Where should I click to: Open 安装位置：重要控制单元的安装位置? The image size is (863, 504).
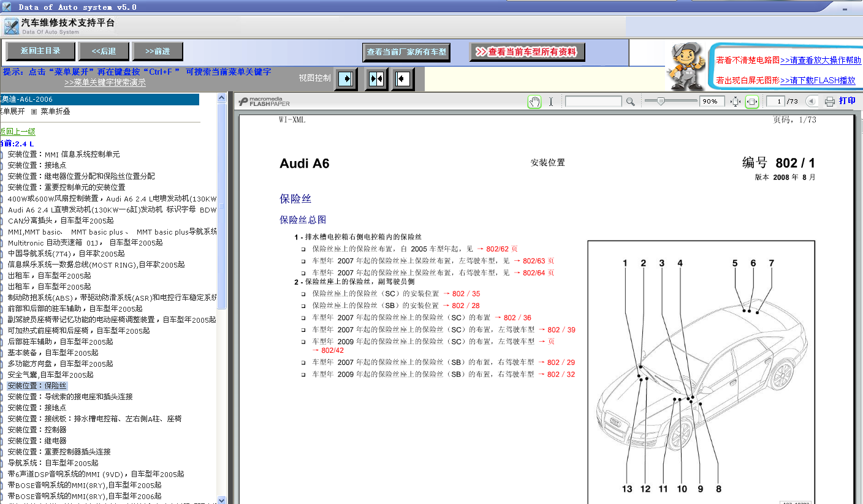(x=66, y=187)
